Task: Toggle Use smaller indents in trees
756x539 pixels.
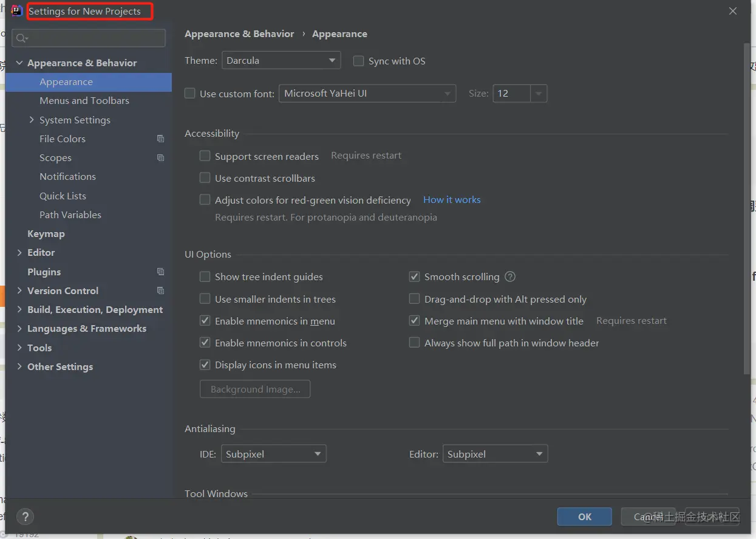Action: (x=205, y=299)
